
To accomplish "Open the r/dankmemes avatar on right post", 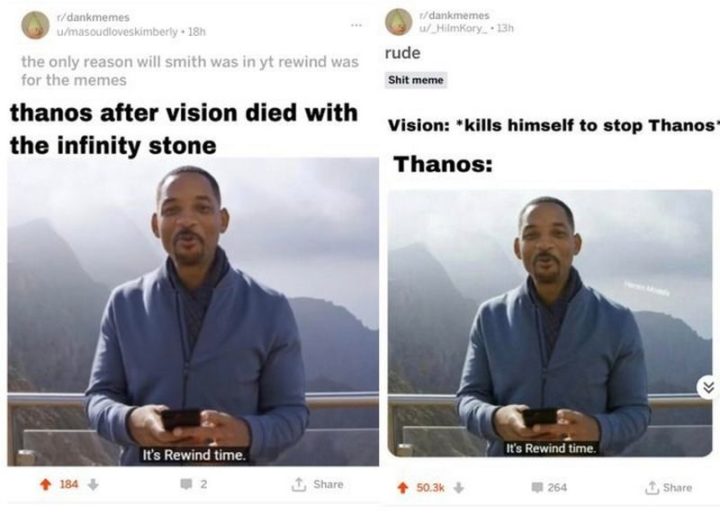I will 398,22.
